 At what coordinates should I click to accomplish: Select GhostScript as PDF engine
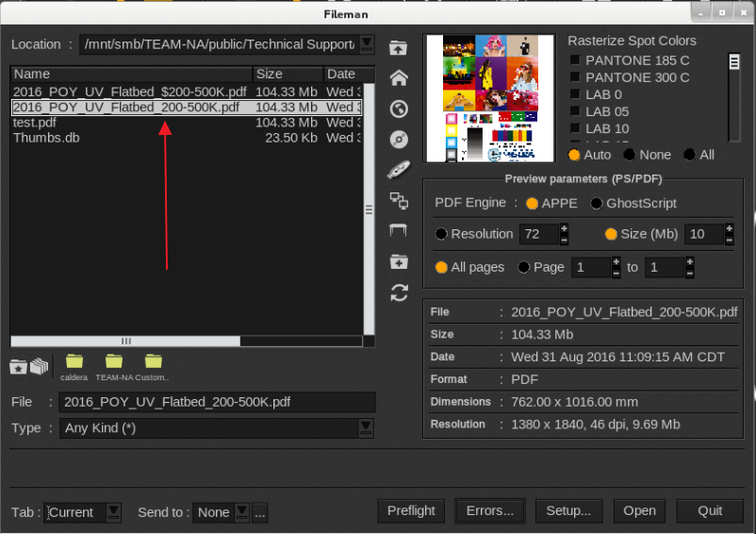(597, 203)
